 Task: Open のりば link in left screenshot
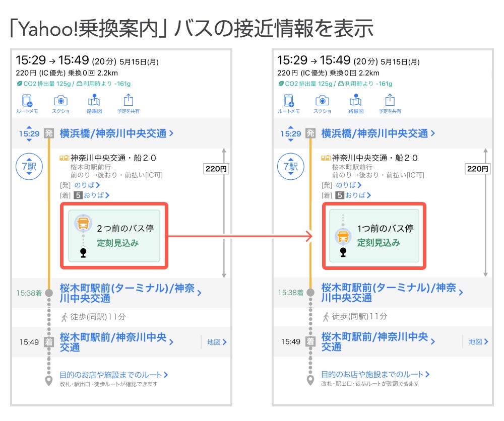(87, 185)
